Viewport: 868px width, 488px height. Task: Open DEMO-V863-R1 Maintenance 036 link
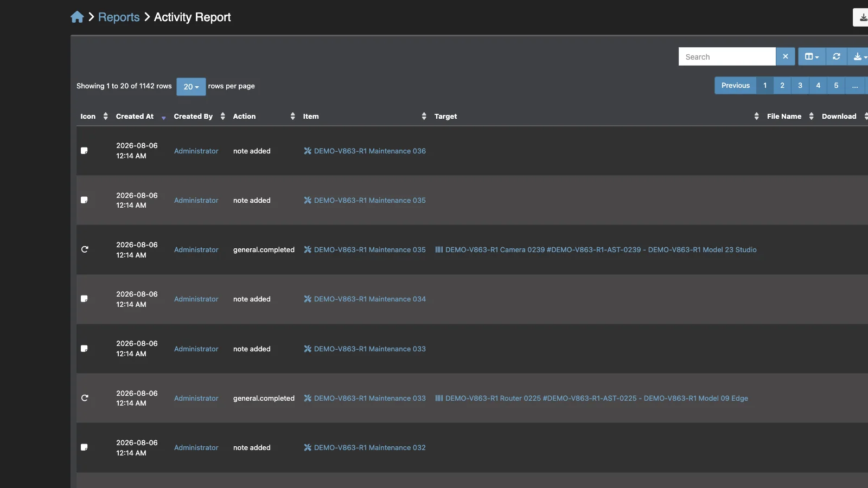tap(370, 151)
